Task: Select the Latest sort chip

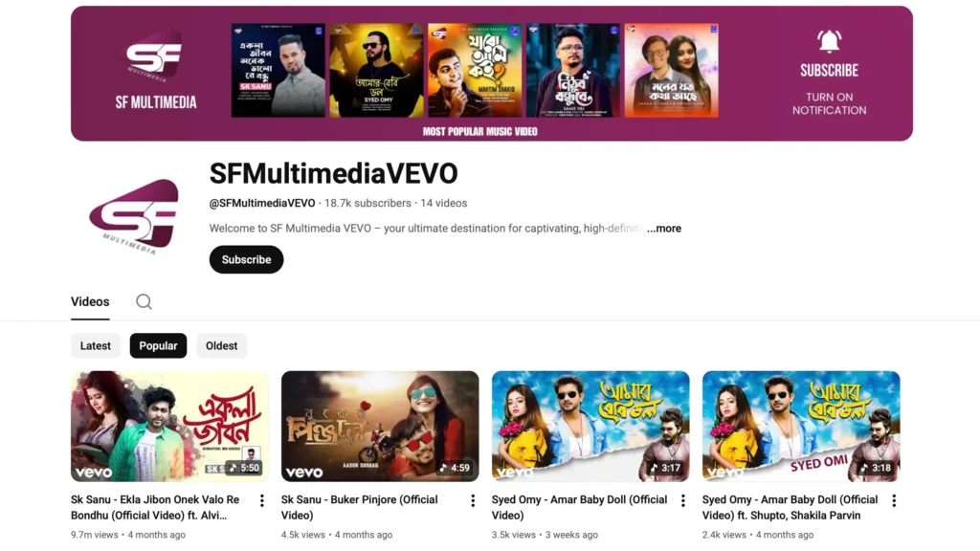Action: pyautogui.click(x=95, y=345)
